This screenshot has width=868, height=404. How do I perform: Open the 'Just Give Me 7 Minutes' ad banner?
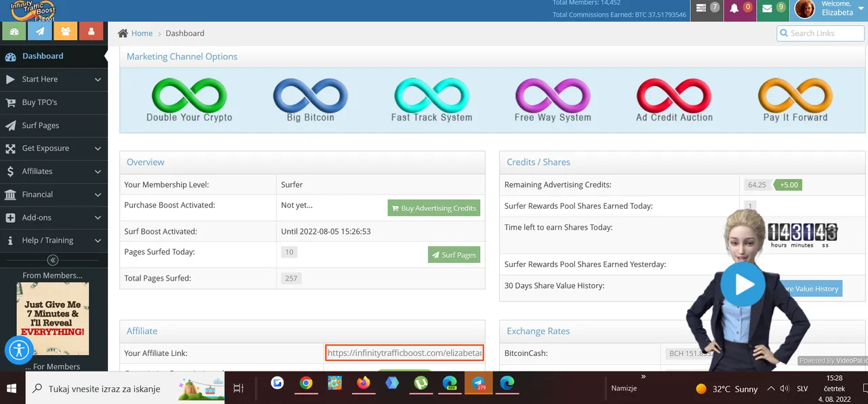[x=53, y=319]
